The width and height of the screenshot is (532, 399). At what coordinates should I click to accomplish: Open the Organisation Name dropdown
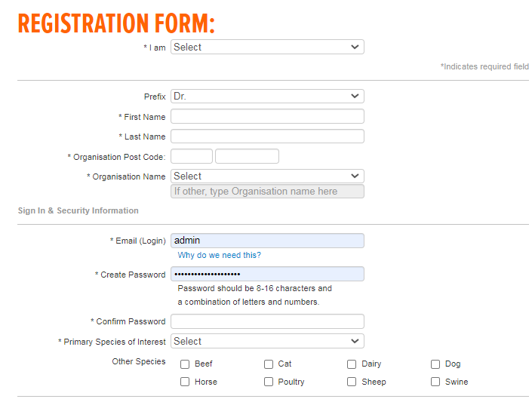(x=267, y=176)
